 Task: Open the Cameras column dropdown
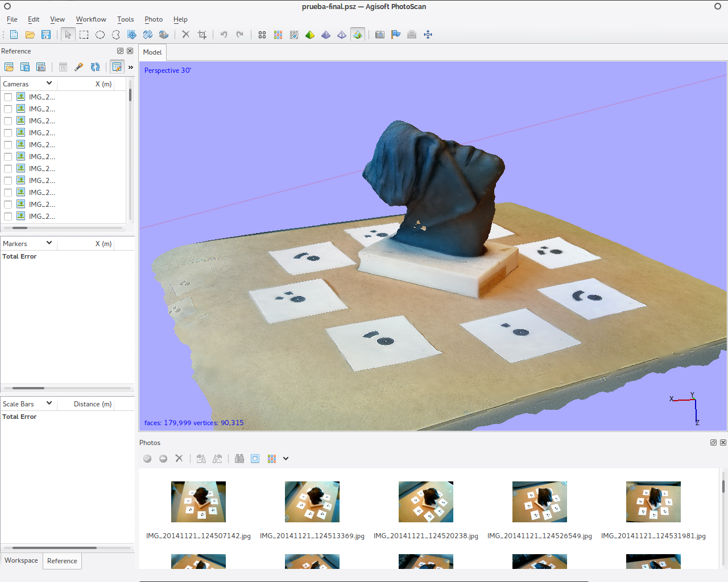pyautogui.click(x=49, y=84)
